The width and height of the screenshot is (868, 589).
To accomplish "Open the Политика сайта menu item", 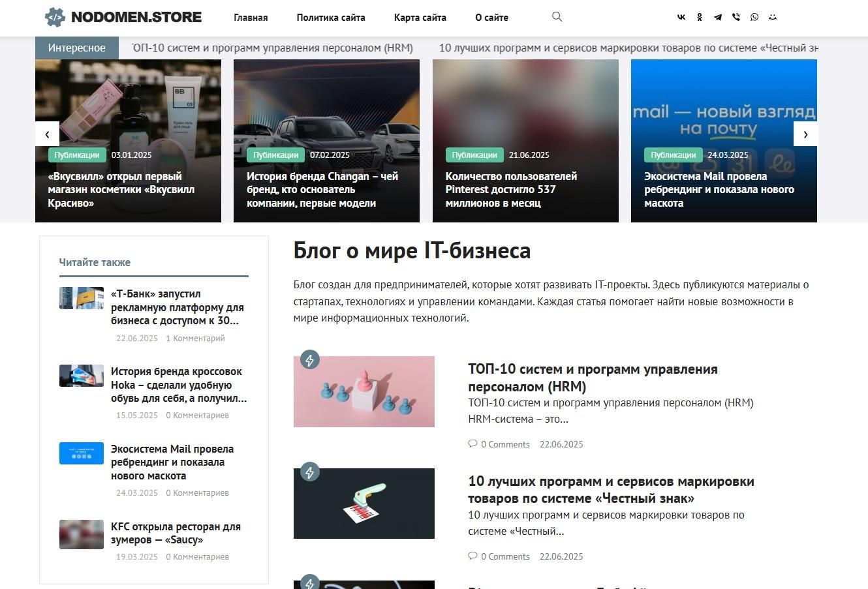I will tap(331, 18).
